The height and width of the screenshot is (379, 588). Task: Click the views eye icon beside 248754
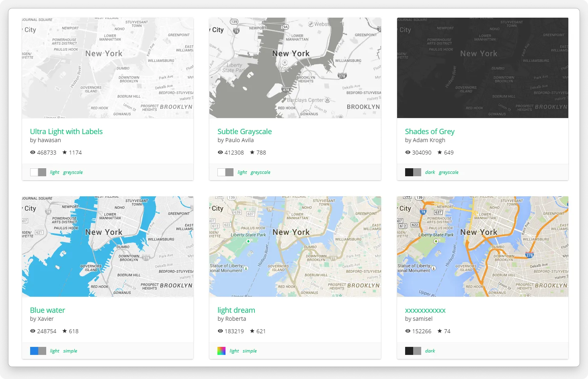(33, 331)
